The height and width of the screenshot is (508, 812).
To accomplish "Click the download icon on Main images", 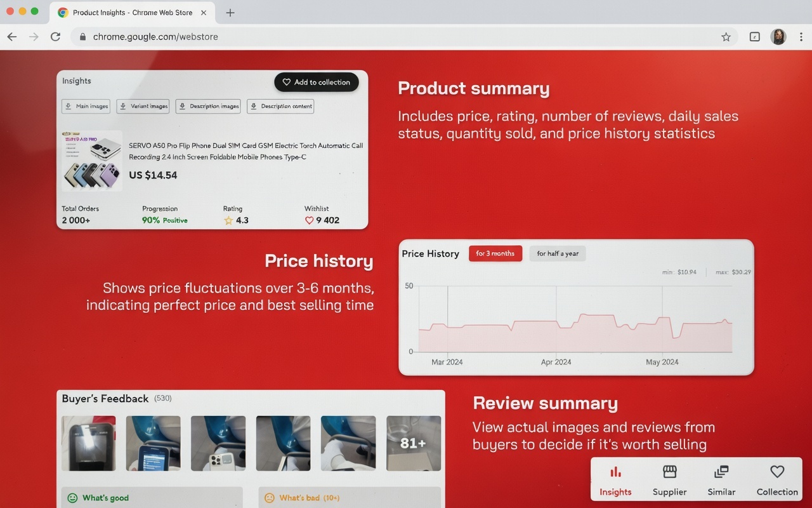I will coord(70,106).
